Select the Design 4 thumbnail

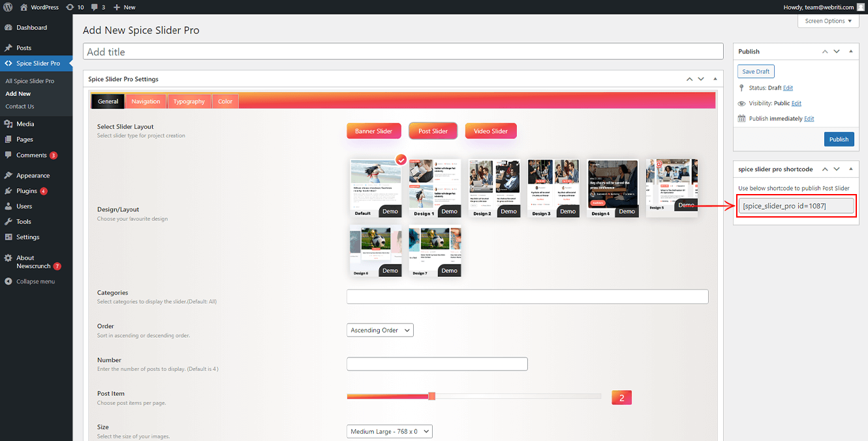pyautogui.click(x=612, y=188)
